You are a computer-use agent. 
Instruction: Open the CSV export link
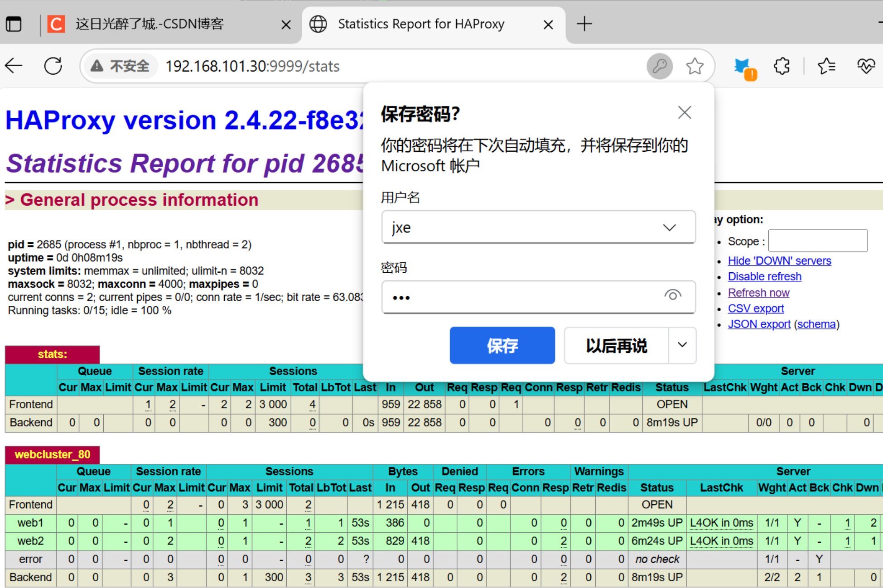click(756, 308)
